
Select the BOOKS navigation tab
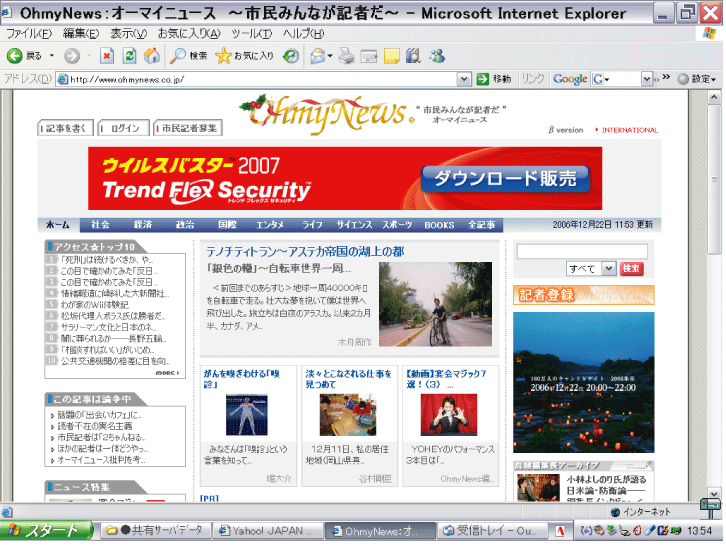click(439, 225)
